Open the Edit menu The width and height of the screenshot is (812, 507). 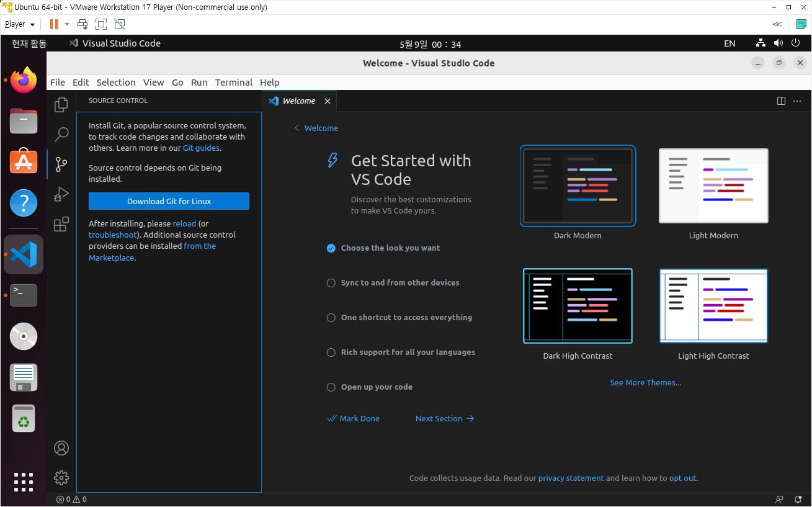pyautogui.click(x=81, y=83)
